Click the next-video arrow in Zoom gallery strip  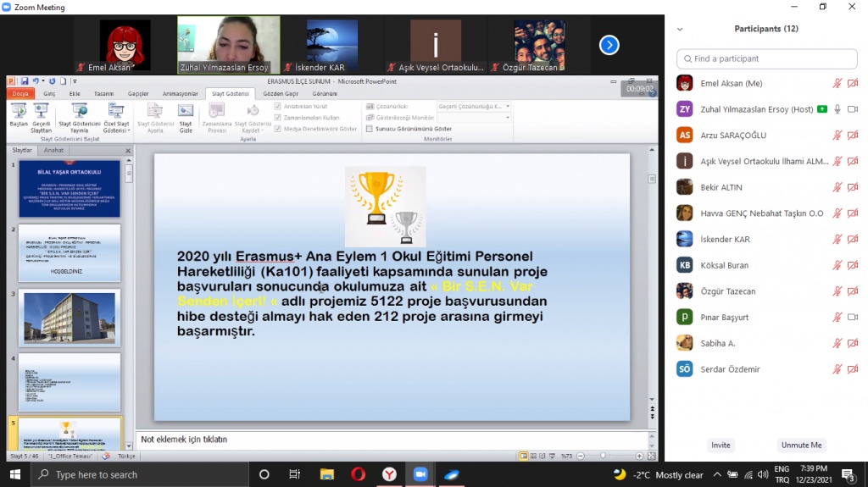[609, 45]
